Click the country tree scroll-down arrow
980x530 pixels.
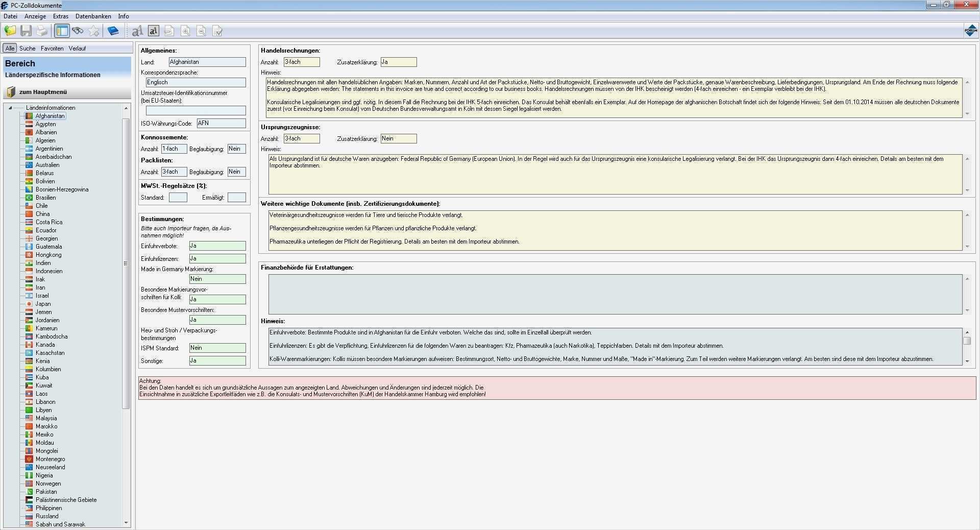(x=126, y=523)
